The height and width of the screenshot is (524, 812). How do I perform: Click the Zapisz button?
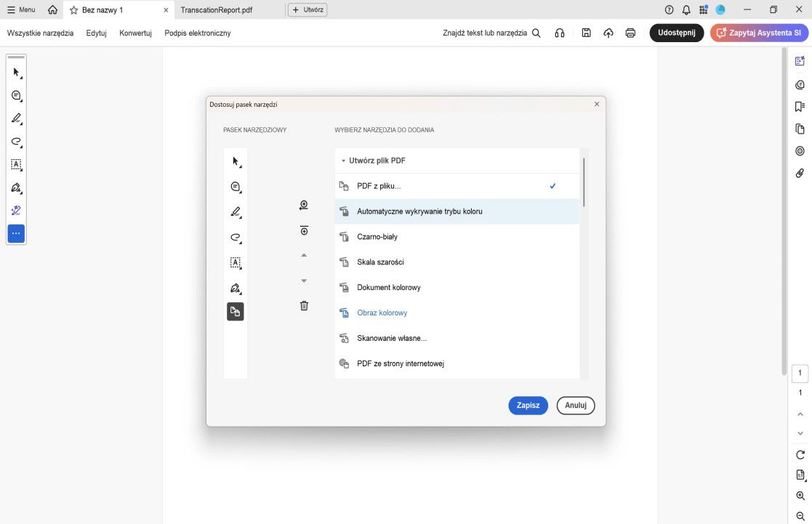528,406
